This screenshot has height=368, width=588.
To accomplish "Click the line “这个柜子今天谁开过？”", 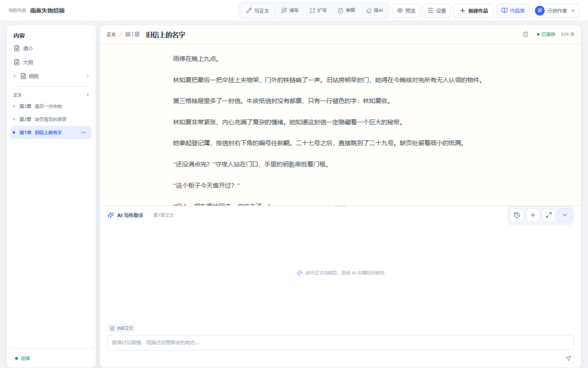I will 207,186.
